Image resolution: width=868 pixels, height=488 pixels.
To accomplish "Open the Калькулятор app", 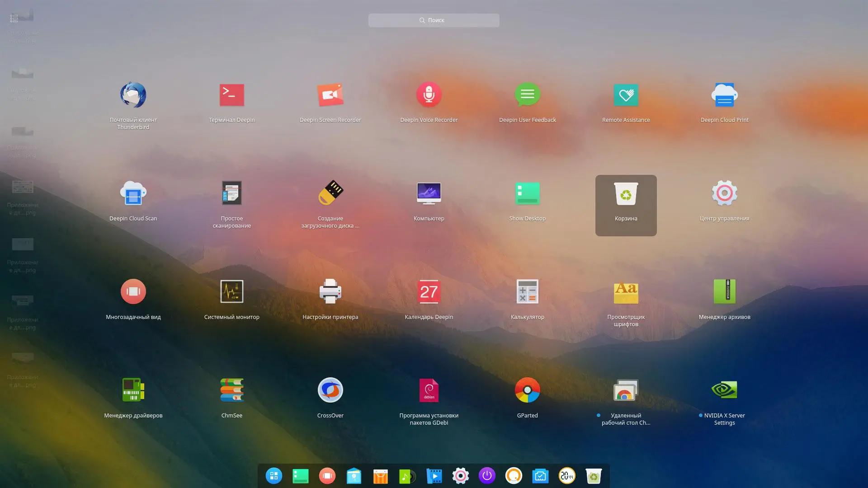I will point(527,291).
